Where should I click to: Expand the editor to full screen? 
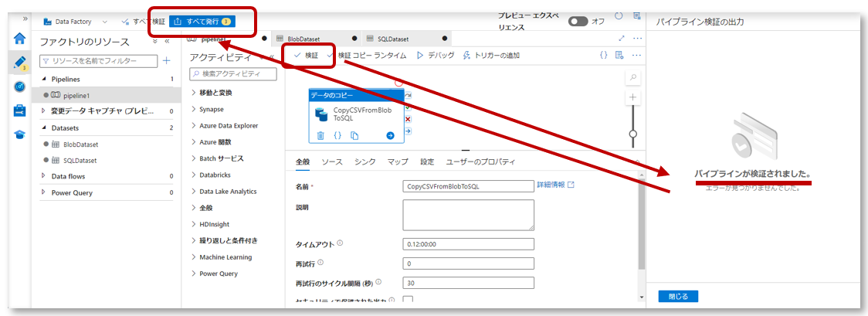[x=622, y=38]
